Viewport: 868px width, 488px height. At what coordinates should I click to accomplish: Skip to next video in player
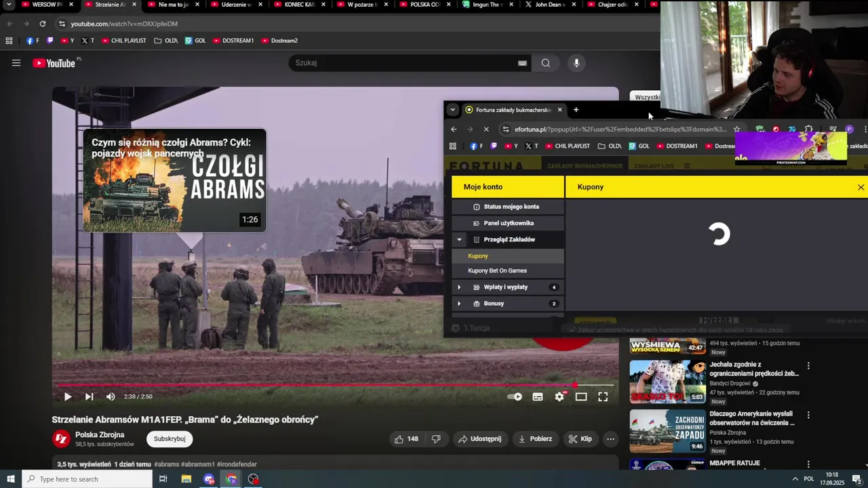tap(89, 396)
